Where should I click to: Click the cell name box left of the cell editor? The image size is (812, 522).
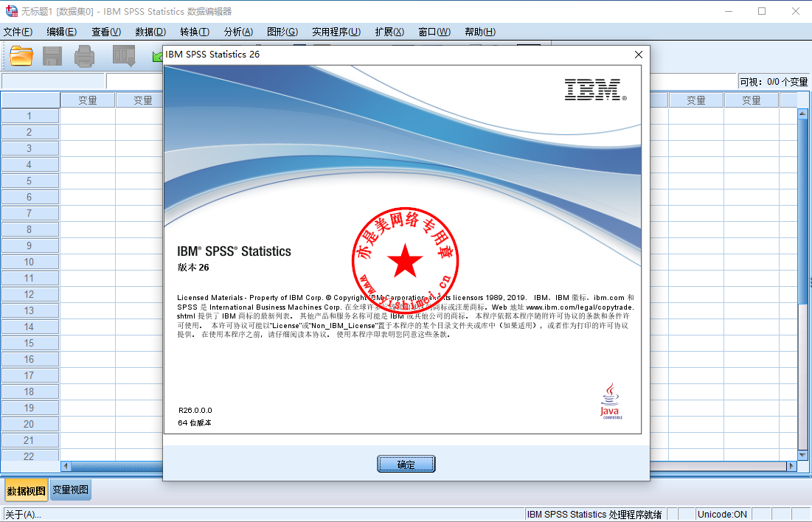[x=53, y=81]
